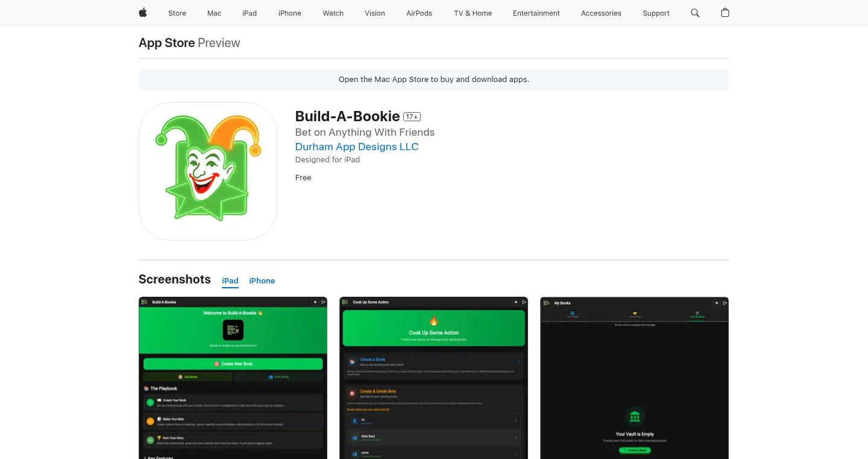Open the search magnifier icon
The image size is (868, 459).
[695, 13]
